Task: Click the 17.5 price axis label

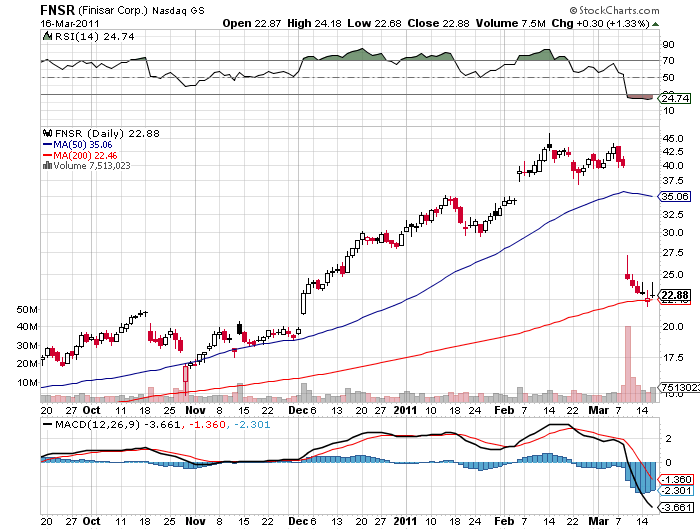Action: (x=673, y=357)
